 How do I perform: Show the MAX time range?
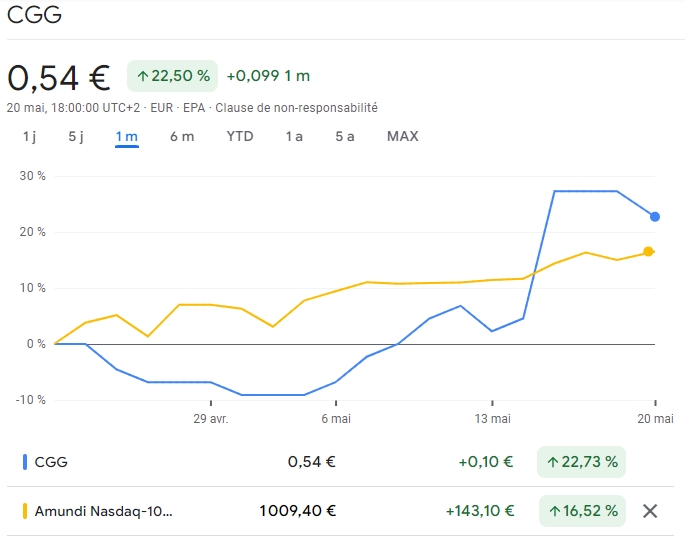[402, 136]
